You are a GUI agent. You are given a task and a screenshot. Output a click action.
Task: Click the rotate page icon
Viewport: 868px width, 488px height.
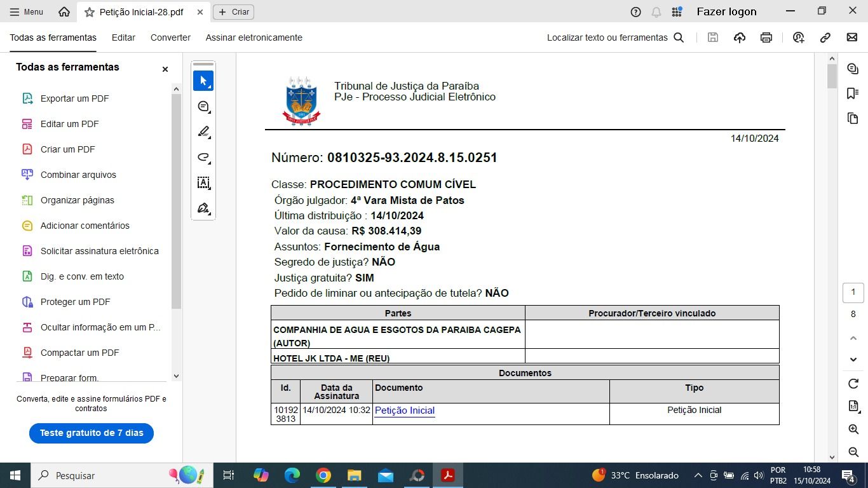853,384
